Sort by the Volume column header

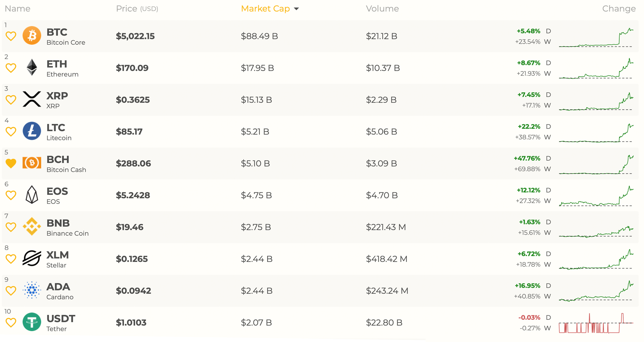pyautogui.click(x=382, y=9)
